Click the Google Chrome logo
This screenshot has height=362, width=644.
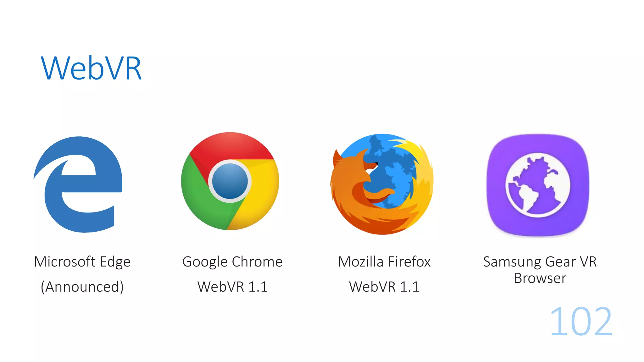coord(230,181)
